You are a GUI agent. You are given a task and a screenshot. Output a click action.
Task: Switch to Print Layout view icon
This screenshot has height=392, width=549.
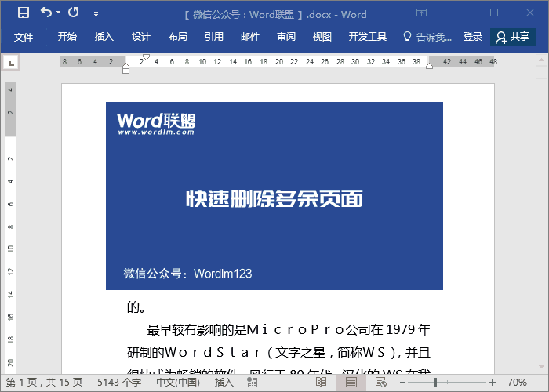[351, 383]
